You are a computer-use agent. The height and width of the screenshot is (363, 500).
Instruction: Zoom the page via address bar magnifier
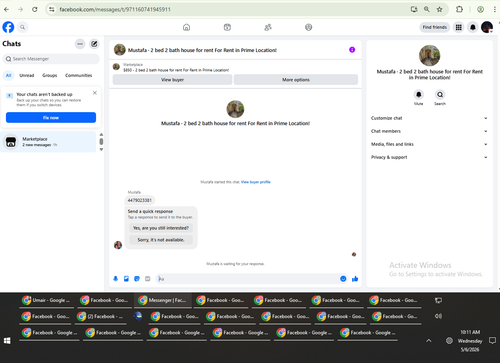click(427, 9)
